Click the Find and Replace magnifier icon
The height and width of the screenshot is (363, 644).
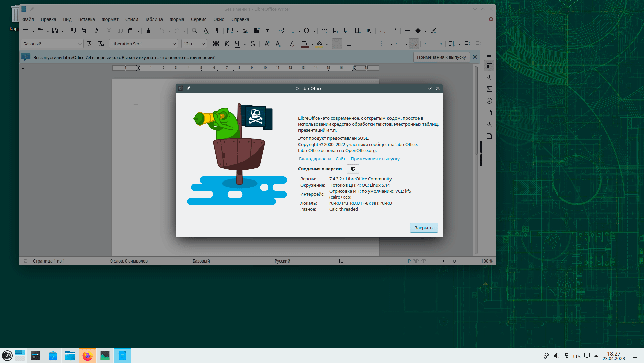pyautogui.click(x=194, y=31)
